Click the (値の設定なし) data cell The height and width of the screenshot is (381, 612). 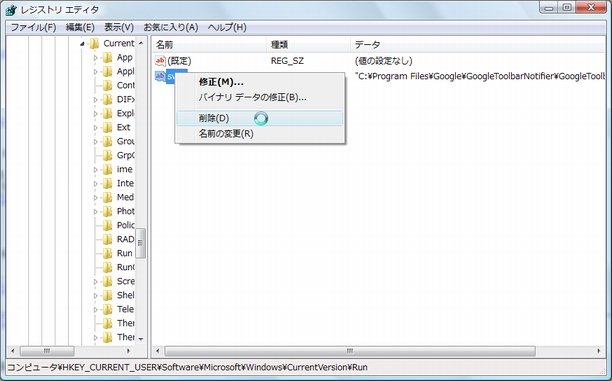[x=383, y=61]
